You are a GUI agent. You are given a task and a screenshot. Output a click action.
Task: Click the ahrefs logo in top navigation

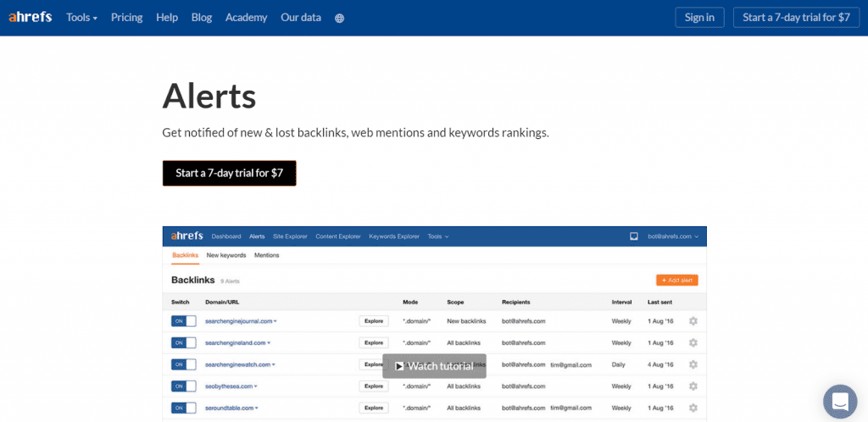(x=31, y=17)
